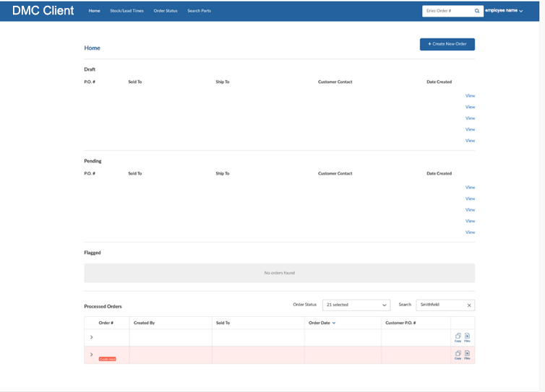Click the Sold To header in Processed Orders
The width and height of the screenshot is (545, 392).
point(223,323)
